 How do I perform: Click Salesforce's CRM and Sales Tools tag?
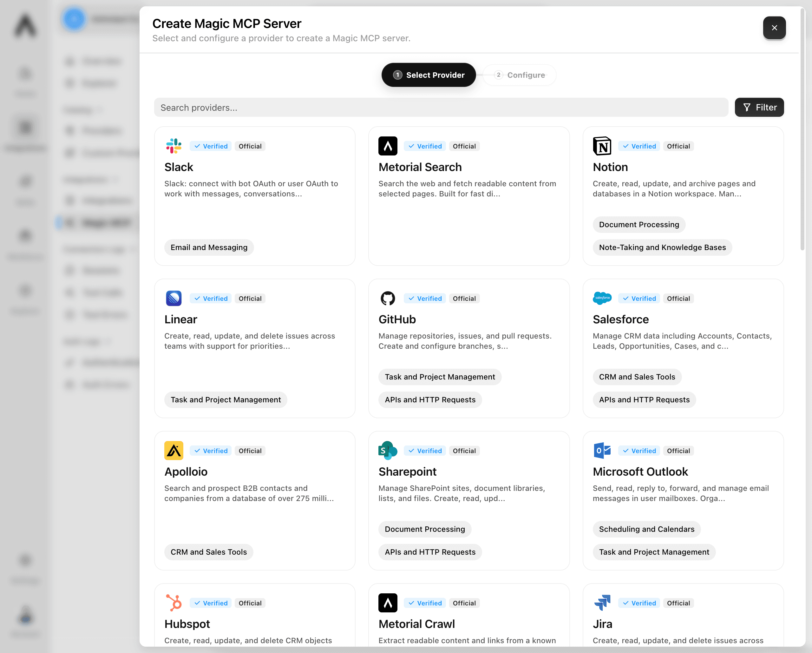click(x=637, y=376)
